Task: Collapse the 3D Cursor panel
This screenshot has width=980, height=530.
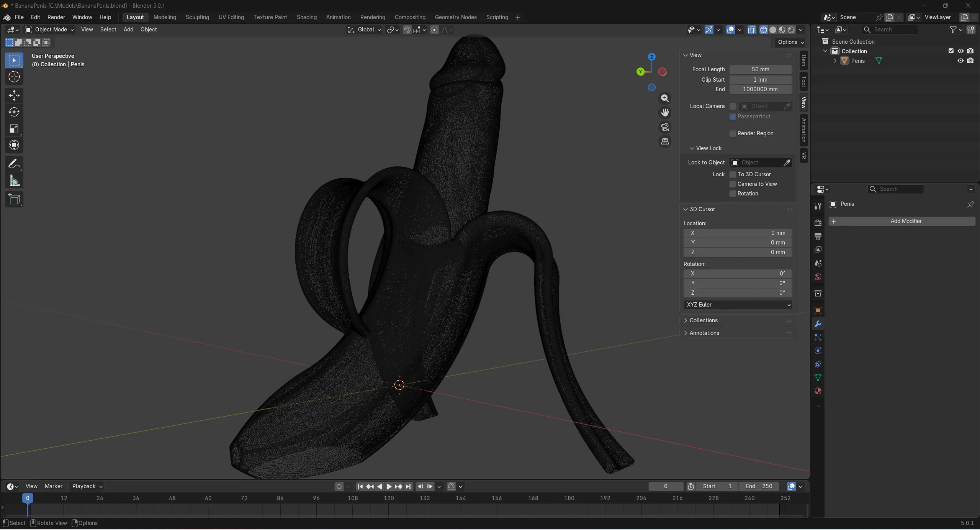Action: [702, 209]
